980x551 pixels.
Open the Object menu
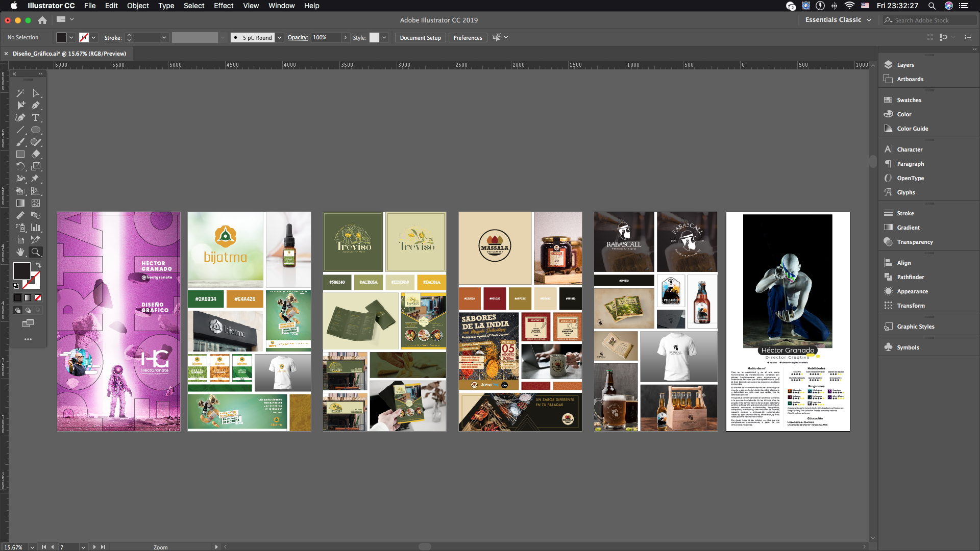[137, 6]
